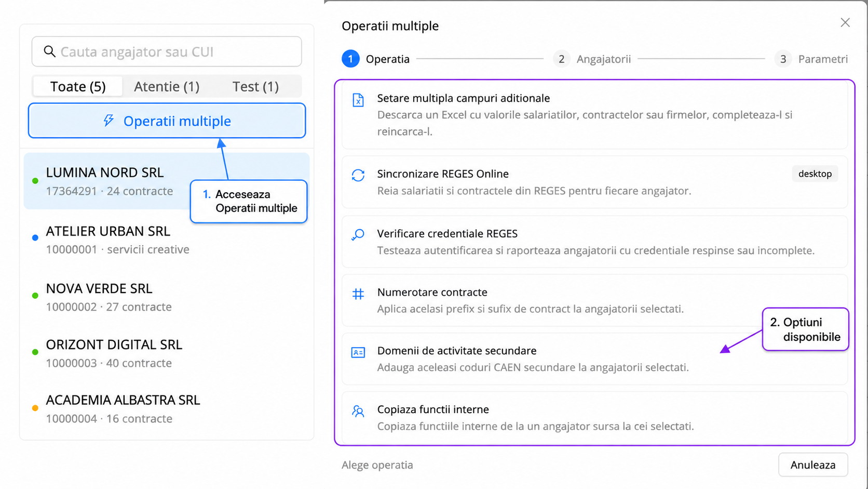Click the ID card icon beside Domenii de activitate secundare
This screenshot has height=489, width=868.
(358, 352)
